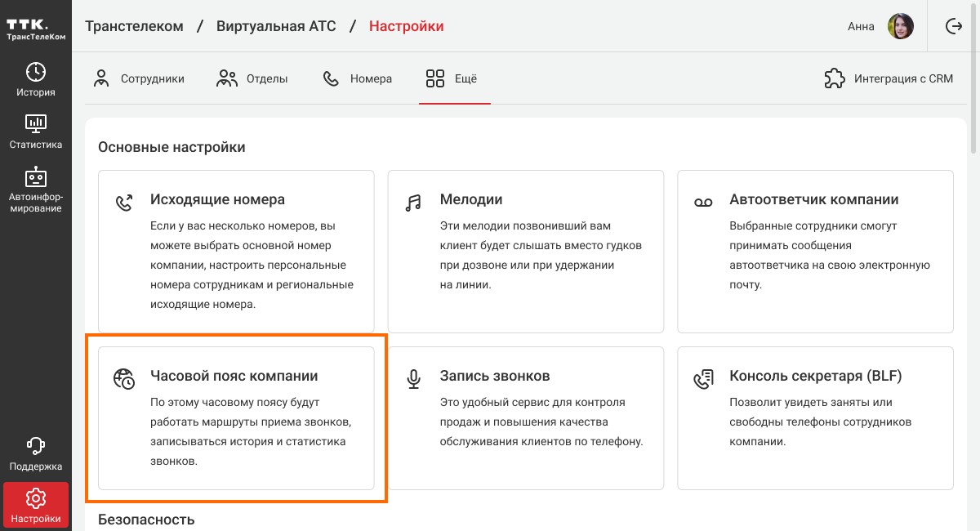The image size is (980, 531).
Task: Open the Ещё tab
Action: (453, 79)
